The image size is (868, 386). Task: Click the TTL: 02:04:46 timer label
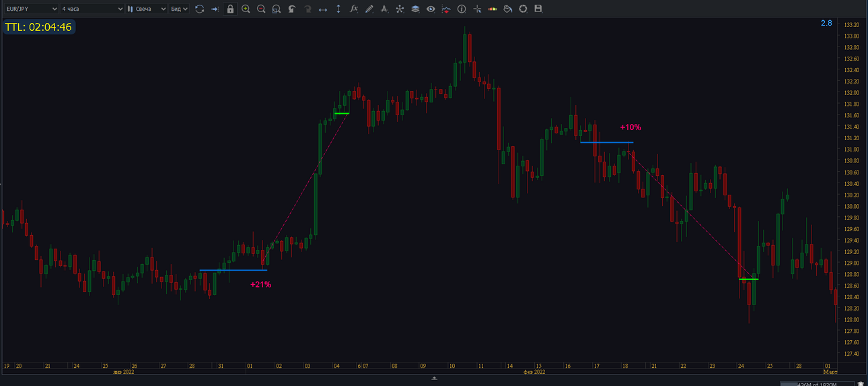click(38, 27)
